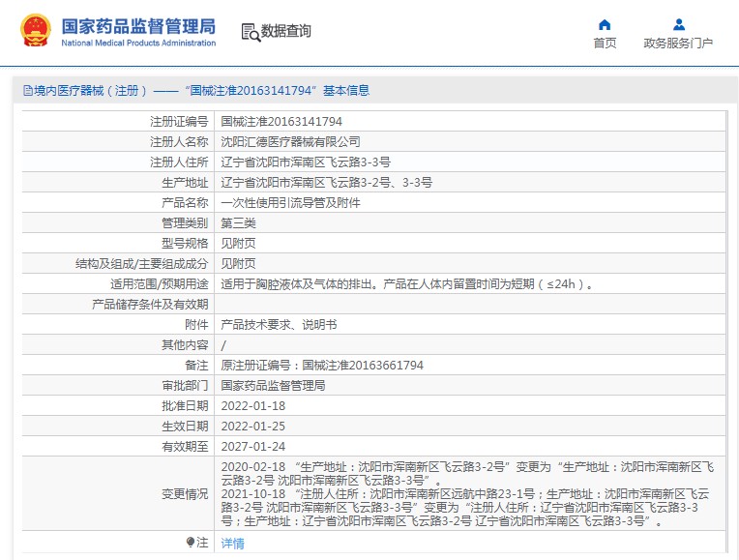The image size is (739, 560).
Task: Click the 产品储存条件及有效期 label
Action: (150, 304)
